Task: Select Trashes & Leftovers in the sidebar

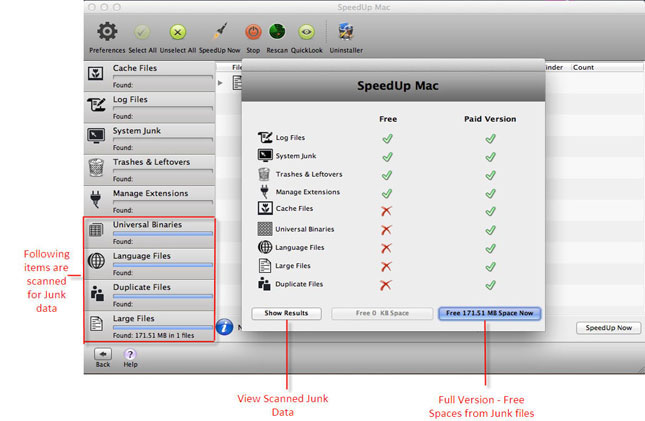Action: pyautogui.click(x=150, y=170)
